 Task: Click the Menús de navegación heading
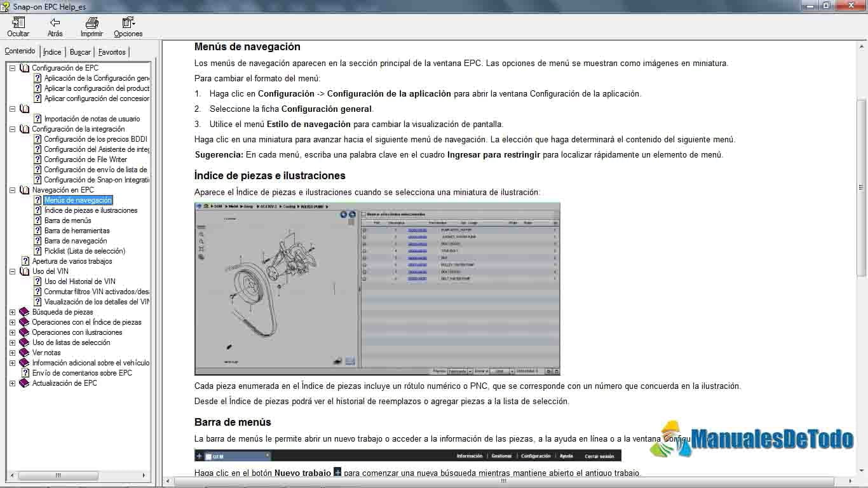point(247,46)
